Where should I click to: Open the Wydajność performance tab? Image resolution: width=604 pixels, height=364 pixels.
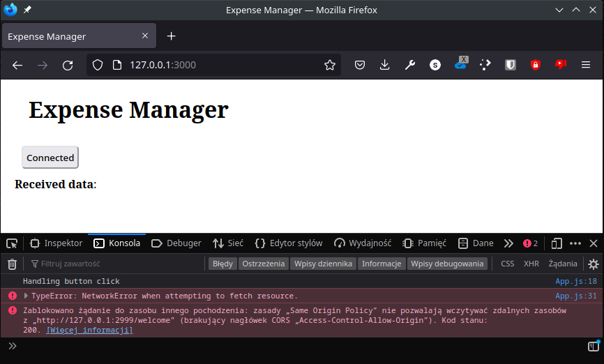coord(363,243)
